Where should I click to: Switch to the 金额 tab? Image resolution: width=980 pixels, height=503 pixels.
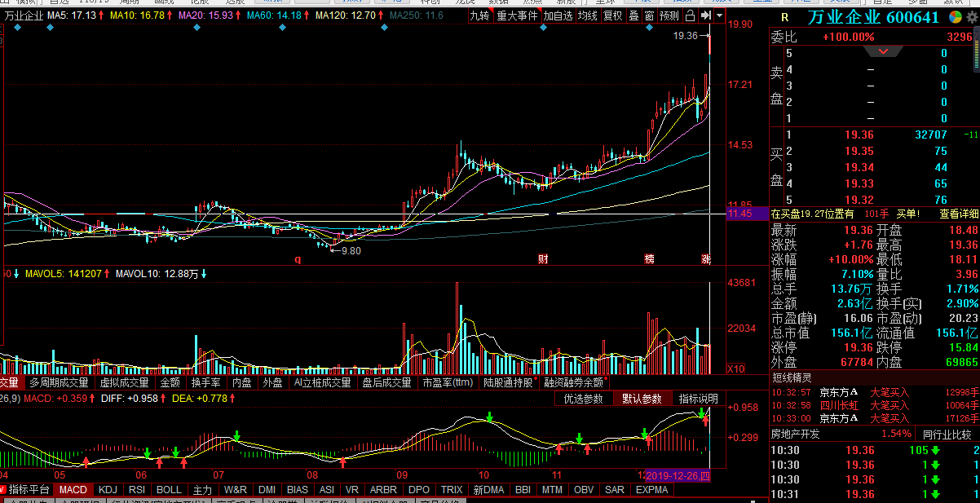(x=170, y=382)
